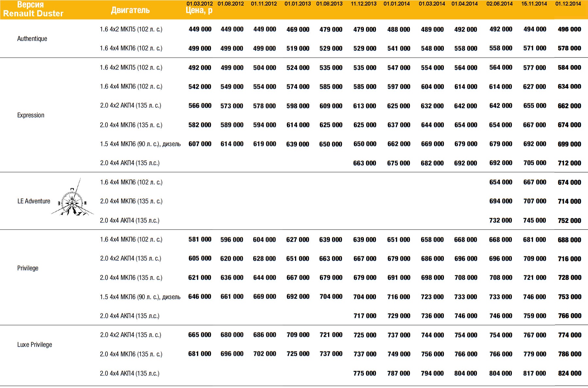
Task: Click the LE Adventure compass logo
Action: 73,197
